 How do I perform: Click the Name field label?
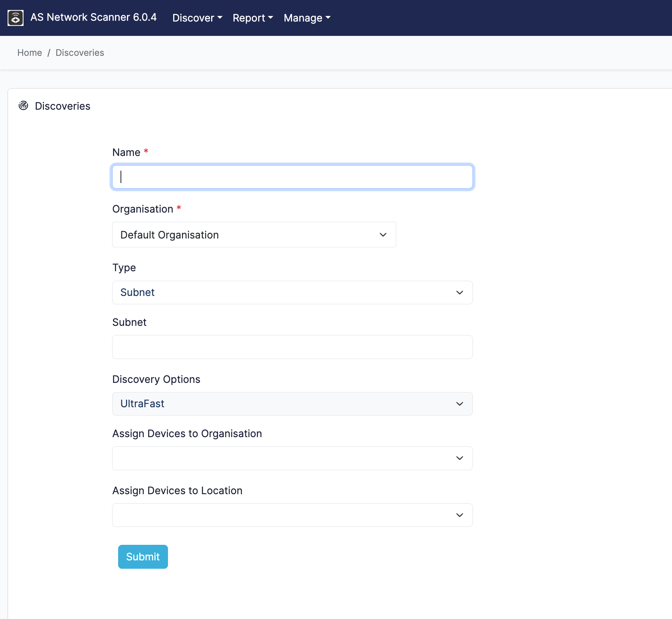click(x=126, y=152)
